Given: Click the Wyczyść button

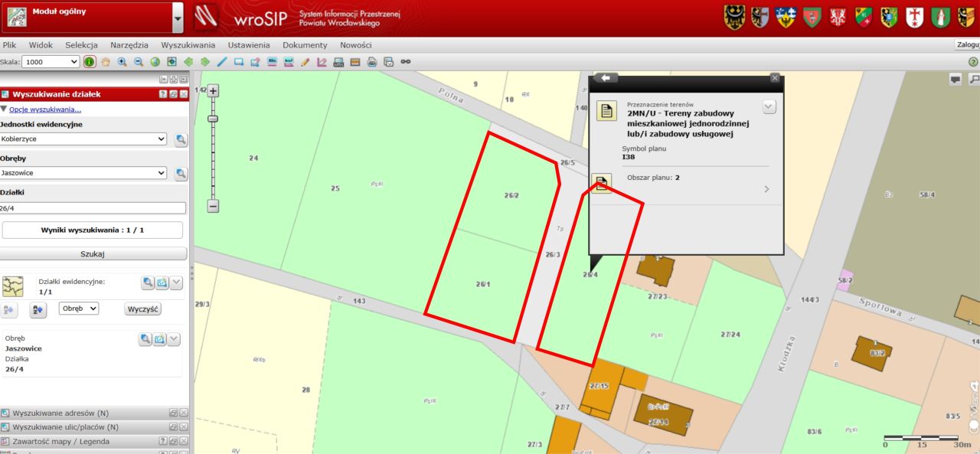Looking at the screenshot, I should (x=142, y=309).
